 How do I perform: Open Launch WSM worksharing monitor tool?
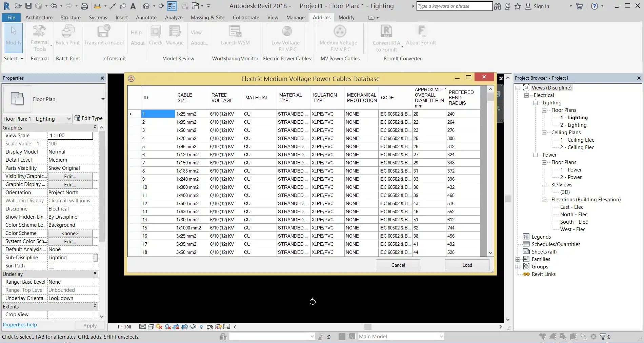[235, 32]
